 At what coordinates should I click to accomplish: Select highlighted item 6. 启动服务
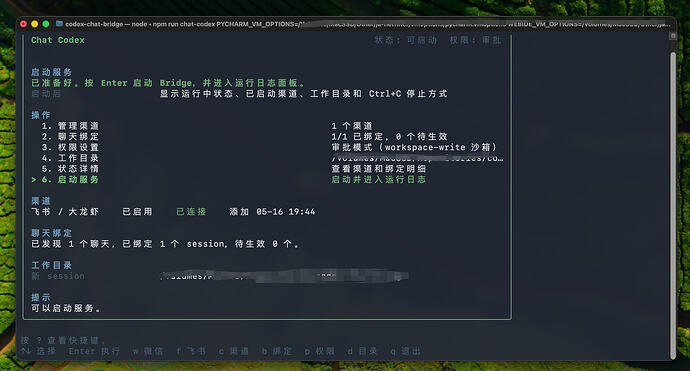pyautogui.click(x=65, y=180)
